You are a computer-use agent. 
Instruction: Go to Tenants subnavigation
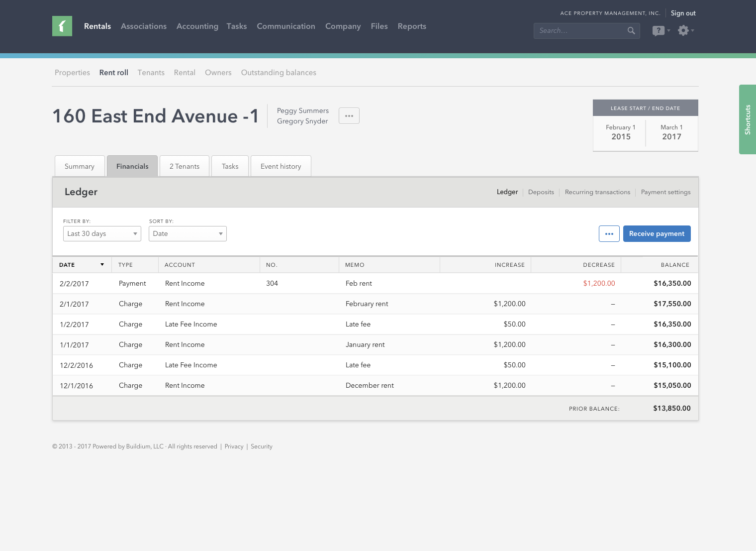[151, 73]
